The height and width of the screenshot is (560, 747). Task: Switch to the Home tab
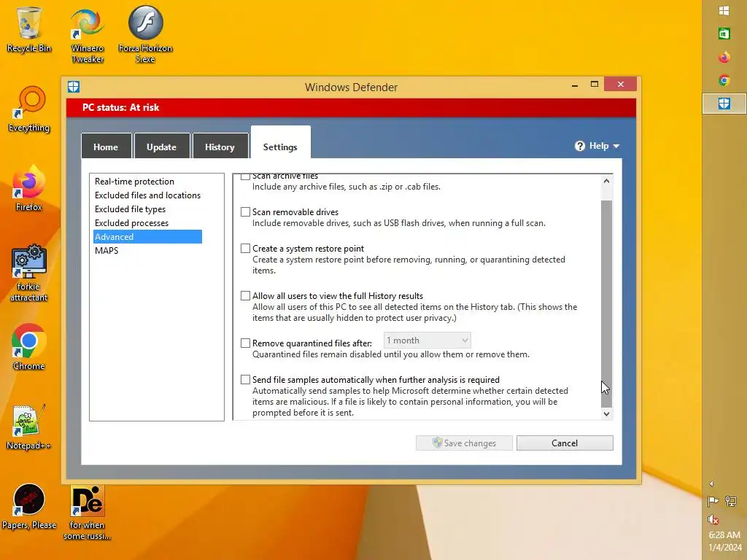106,147
